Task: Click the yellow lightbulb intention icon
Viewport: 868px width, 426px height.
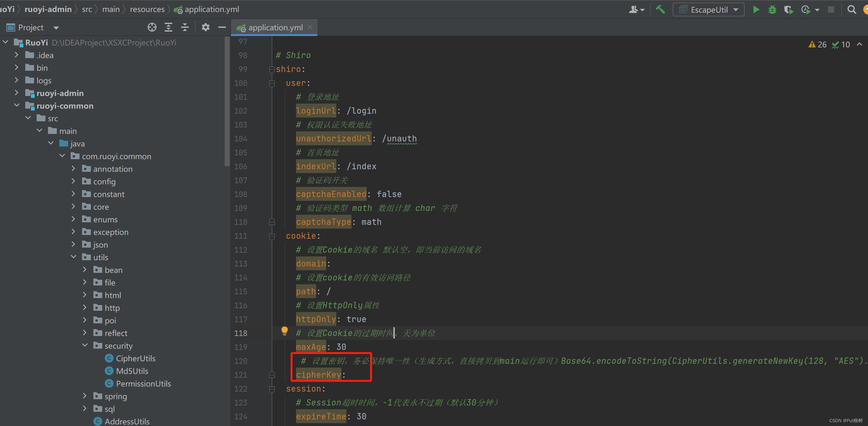Action: click(284, 331)
